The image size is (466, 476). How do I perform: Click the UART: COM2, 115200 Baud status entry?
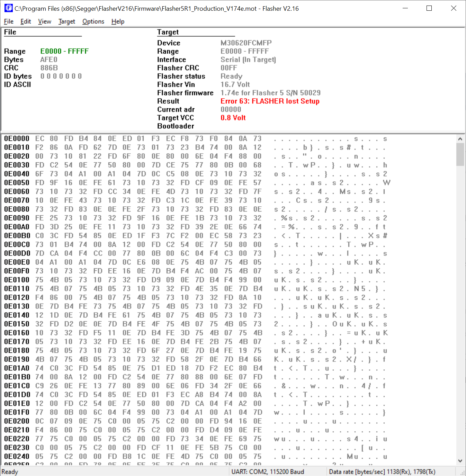[x=268, y=472]
